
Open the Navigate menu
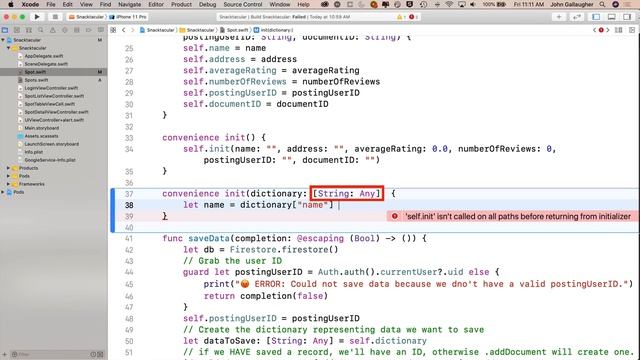[x=129, y=4]
